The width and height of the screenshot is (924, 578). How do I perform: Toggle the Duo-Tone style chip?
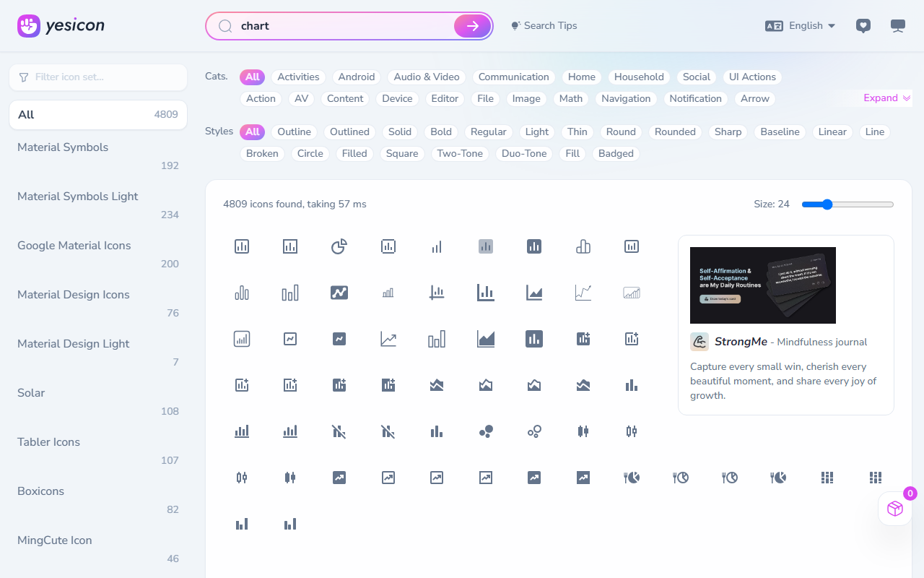click(x=524, y=154)
